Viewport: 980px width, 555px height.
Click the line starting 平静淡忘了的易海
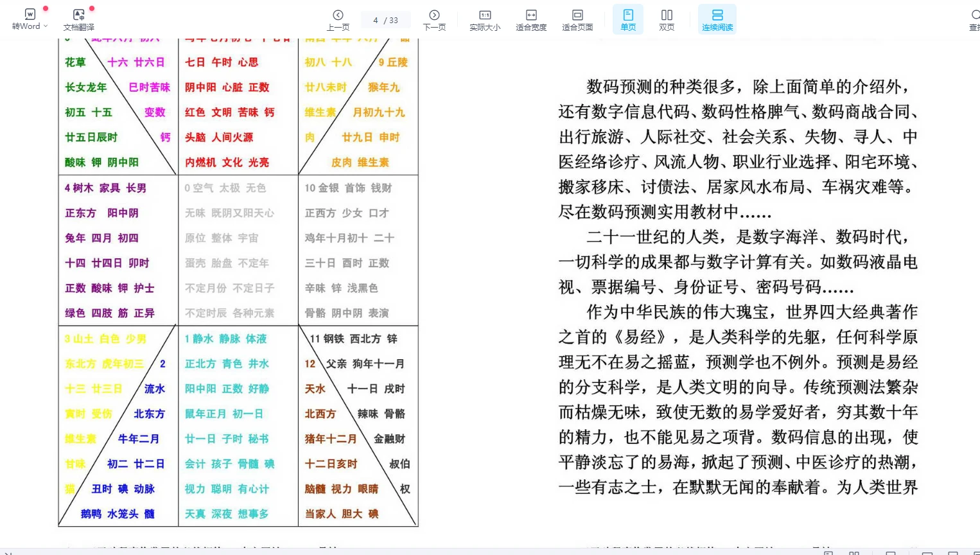(x=738, y=463)
